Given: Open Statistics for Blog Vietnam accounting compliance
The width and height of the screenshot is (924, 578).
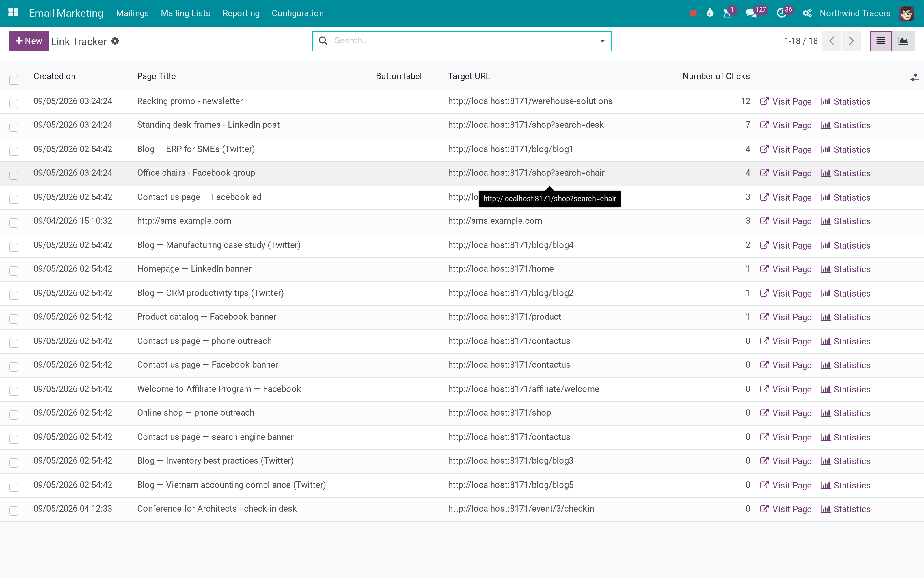Looking at the screenshot, I should click(x=845, y=486).
